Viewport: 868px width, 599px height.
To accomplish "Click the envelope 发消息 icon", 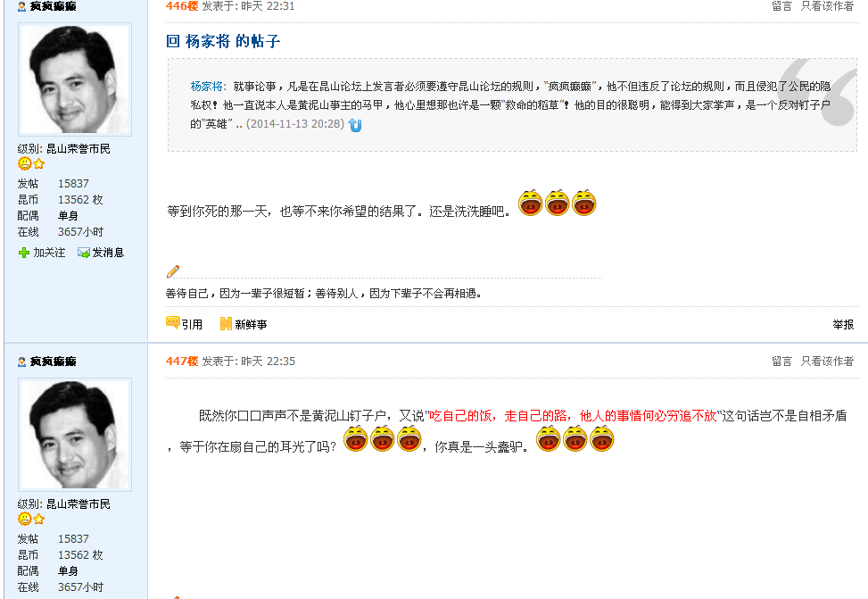I will point(84,253).
